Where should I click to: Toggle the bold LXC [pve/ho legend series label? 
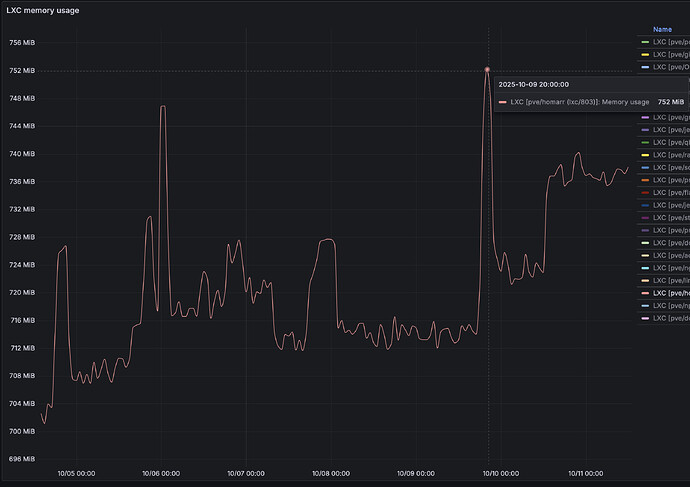pyautogui.click(x=671, y=293)
